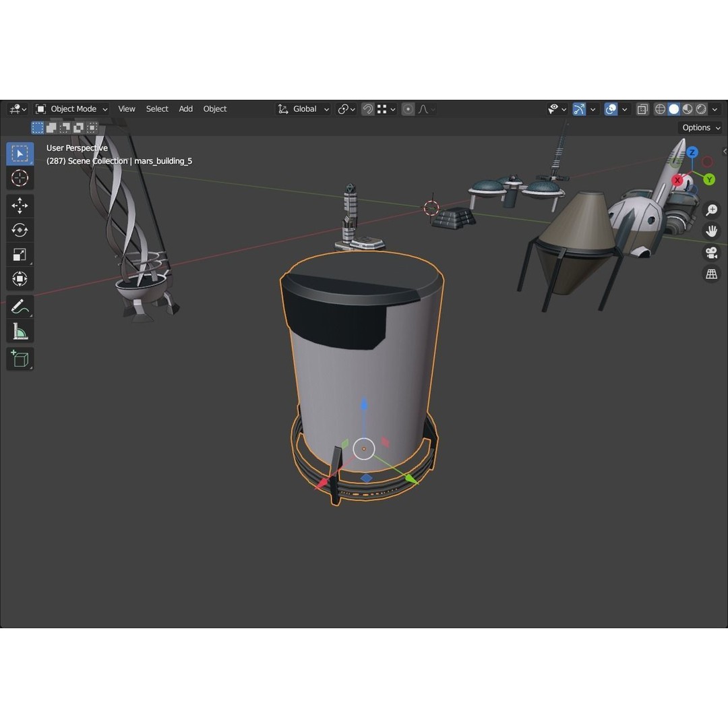Click the Show Overlays eye button
Screen dimensions: 728x728
coord(553,109)
